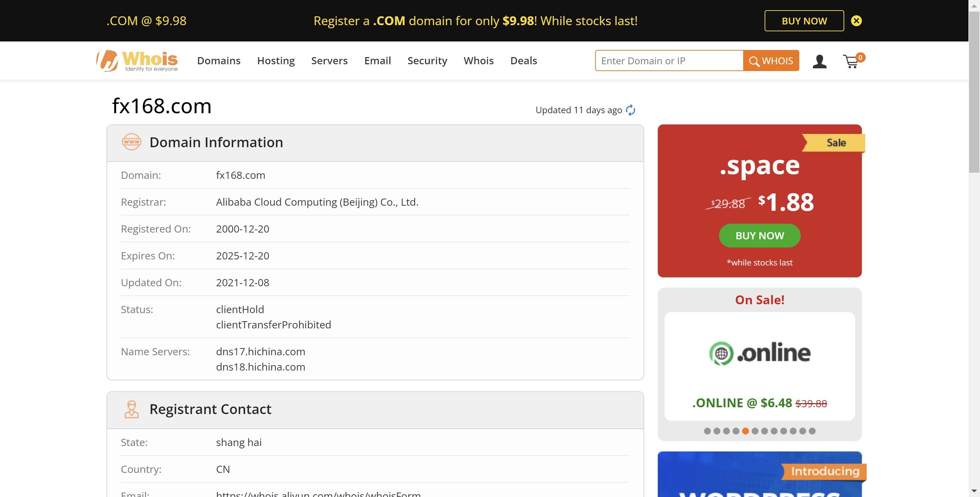Viewport: 980px width, 497px height.
Task: Close the .COM promo banner
Action: [856, 21]
